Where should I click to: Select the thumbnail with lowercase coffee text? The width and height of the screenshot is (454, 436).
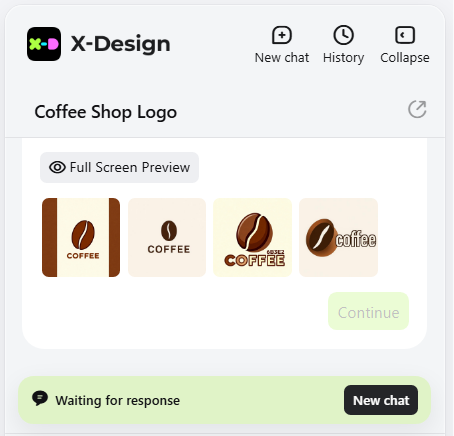339,237
